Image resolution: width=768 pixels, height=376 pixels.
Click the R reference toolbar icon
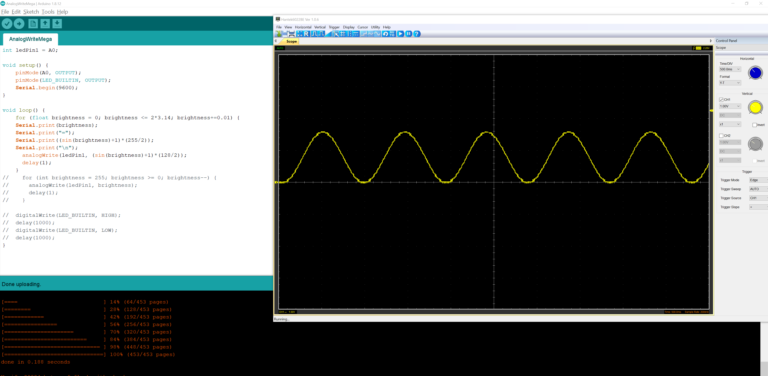pyautogui.click(x=306, y=34)
